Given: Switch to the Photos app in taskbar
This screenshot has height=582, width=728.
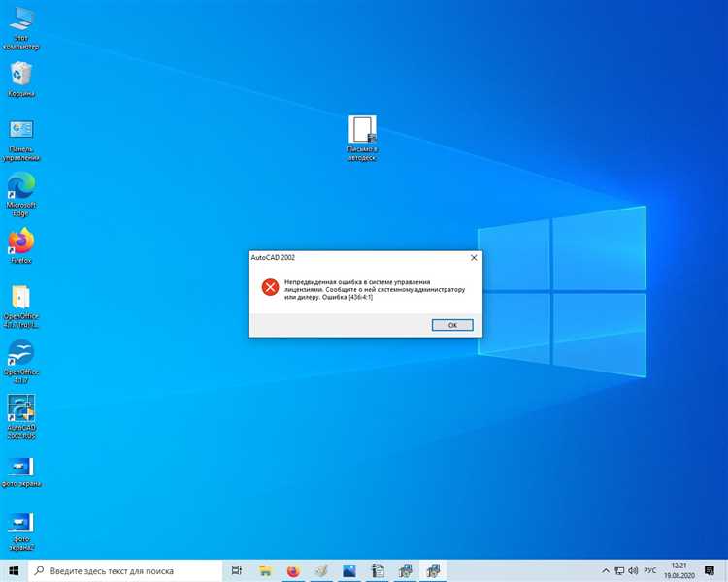Looking at the screenshot, I should coord(349,571).
